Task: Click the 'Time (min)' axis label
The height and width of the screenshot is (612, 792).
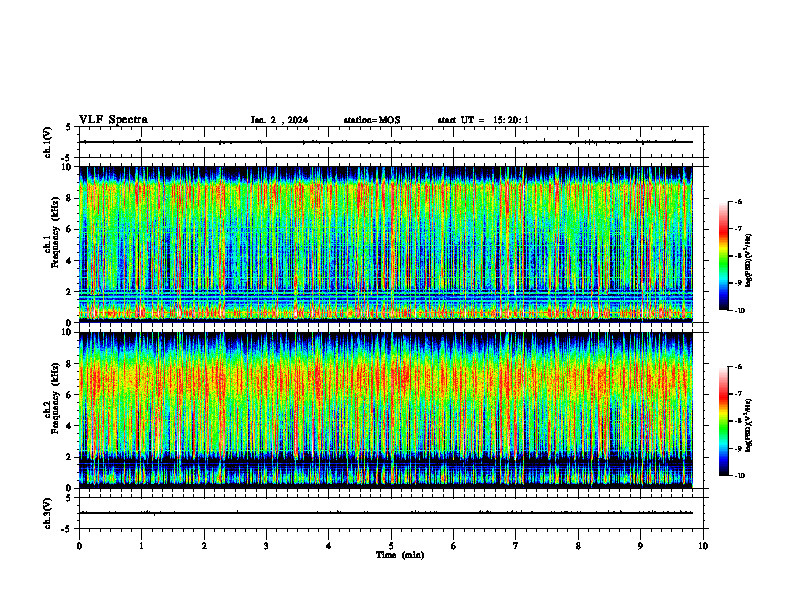Action: (400, 555)
